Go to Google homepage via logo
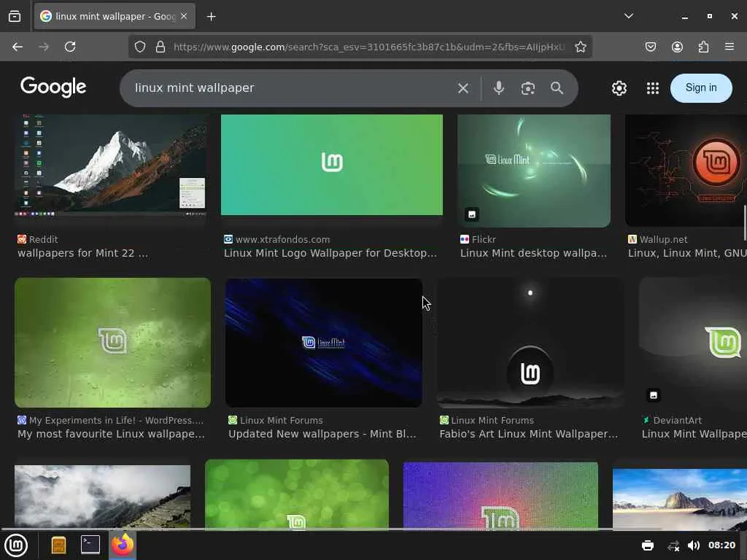The width and height of the screenshot is (747, 560). tap(53, 87)
